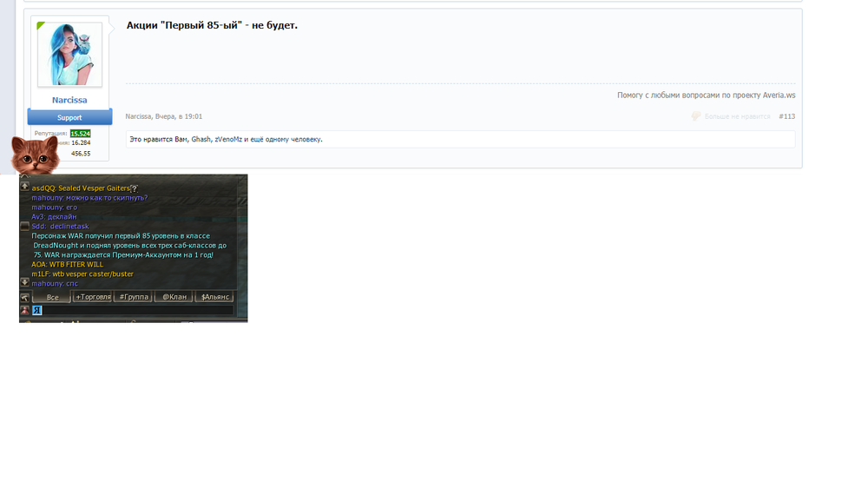
Task: Click the zVenoMz user link in likes
Action: [x=227, y=139]
